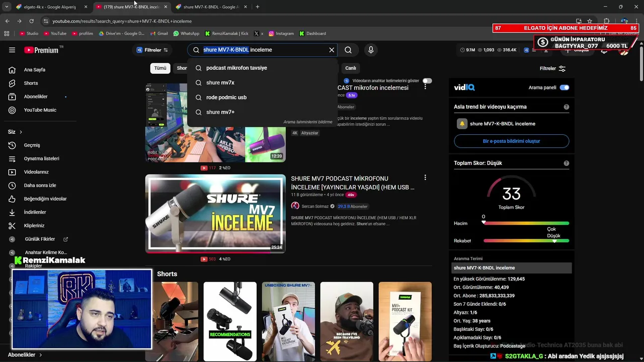Switch to elgato 4k x browser tab
The height and width of the screenshot is (362, 644).
point(50,7)
